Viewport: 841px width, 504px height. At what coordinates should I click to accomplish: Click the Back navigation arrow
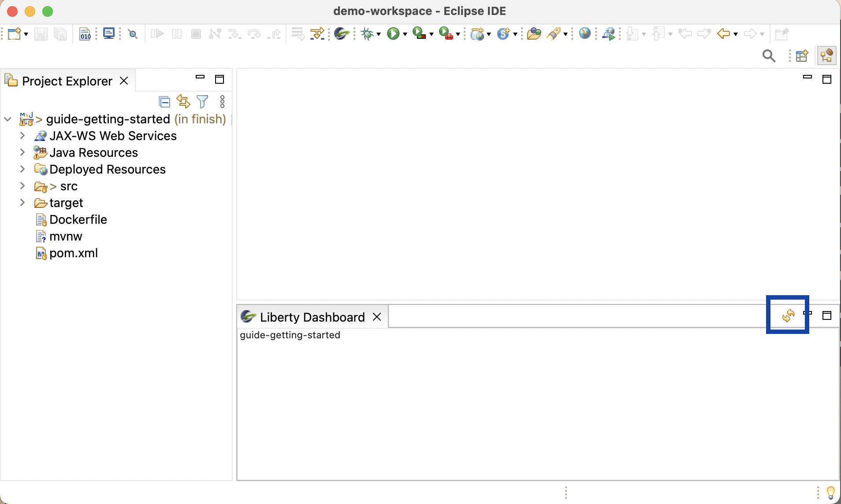[x=723, y=34]
